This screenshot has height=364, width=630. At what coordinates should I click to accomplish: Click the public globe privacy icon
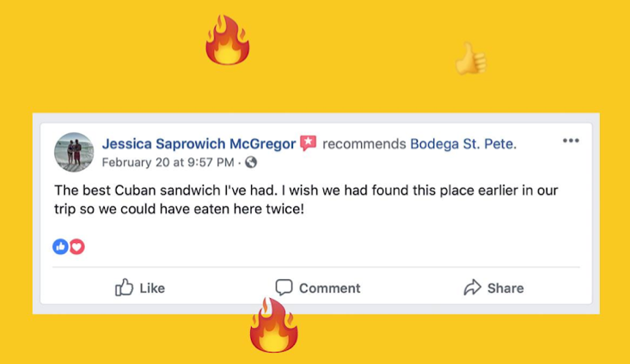pyautogui.click(x=251, y=161)
